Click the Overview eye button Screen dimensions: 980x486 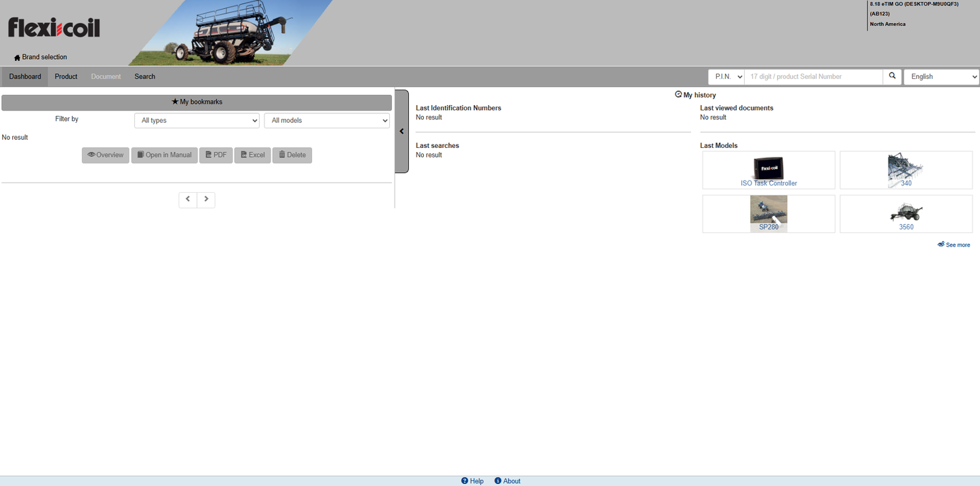[106, 155]
